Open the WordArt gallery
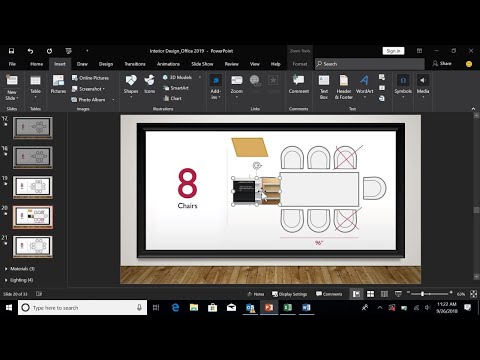Screen dimensions: 480x360 [x=364, y=86]
